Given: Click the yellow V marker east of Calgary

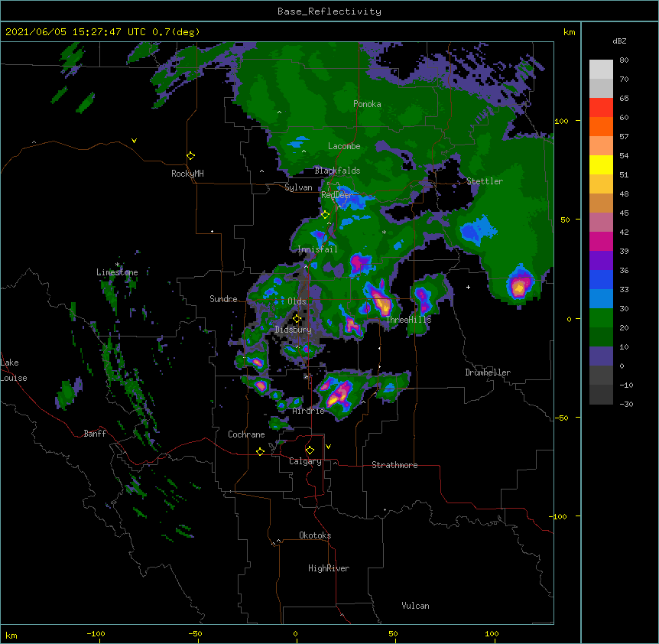Looking at the screenshot, I should pyautogui.click(x=328, y=447).
